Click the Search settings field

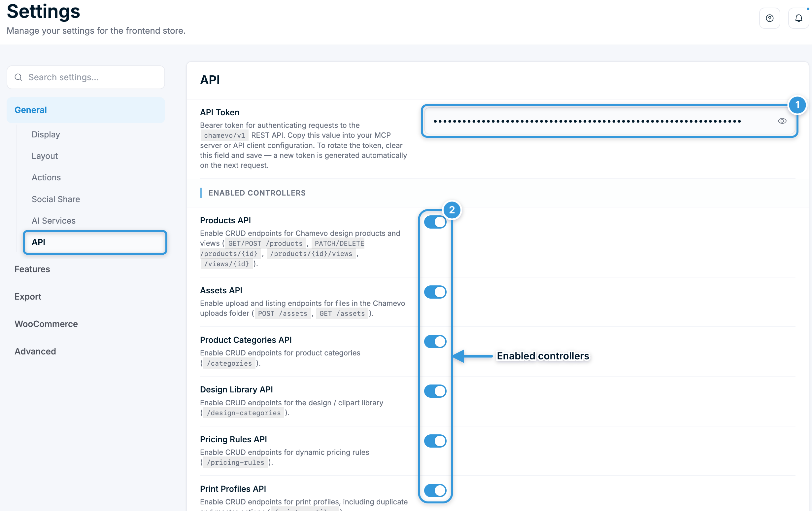pos(85,77)
